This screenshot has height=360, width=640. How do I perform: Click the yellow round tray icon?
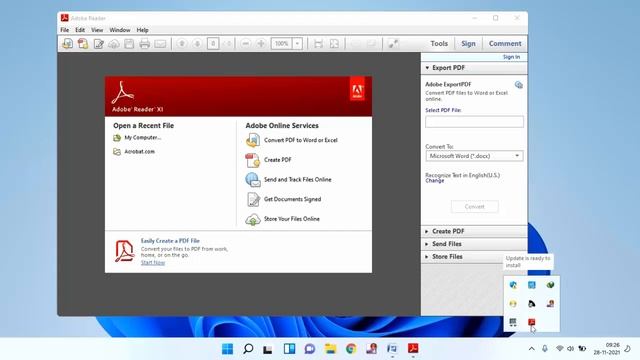tap(513, 304)
